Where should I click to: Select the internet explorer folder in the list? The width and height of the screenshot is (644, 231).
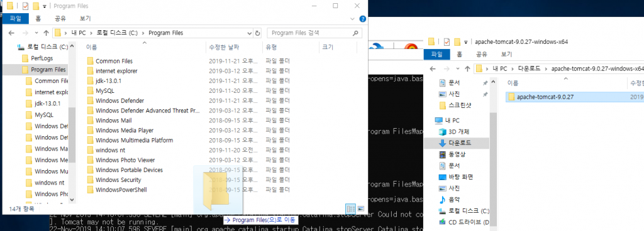pos(116,71)
